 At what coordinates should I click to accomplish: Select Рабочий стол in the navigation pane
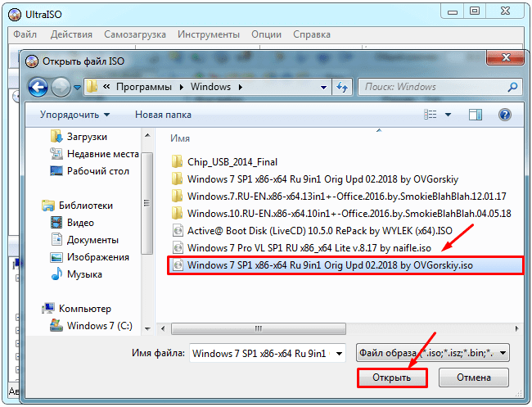[89, 171]
